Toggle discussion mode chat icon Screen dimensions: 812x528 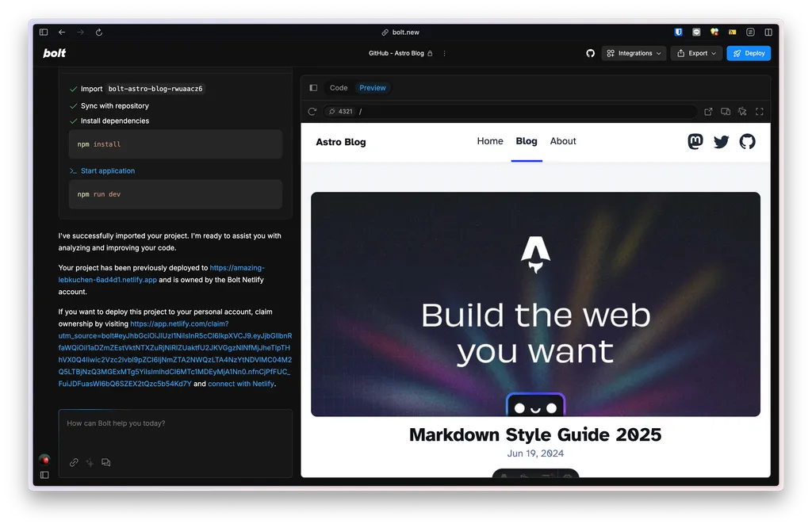pyautogui.click(x=106, y=462)
